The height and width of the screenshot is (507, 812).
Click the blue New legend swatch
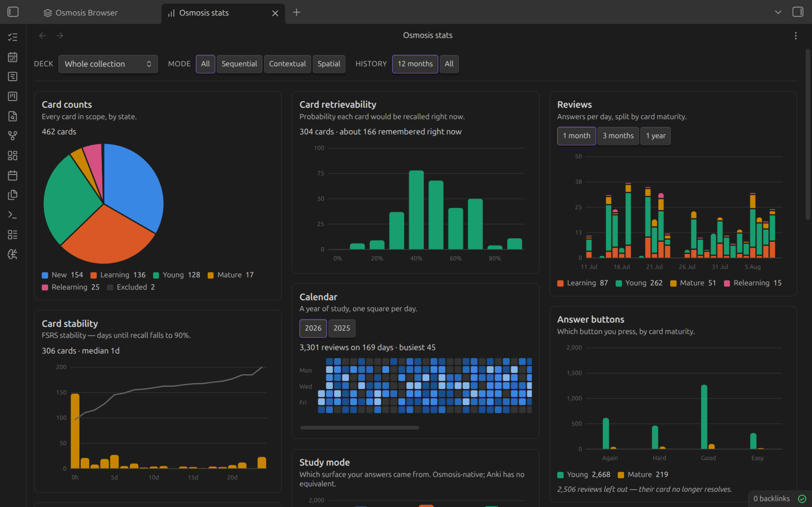click(45, 275)
